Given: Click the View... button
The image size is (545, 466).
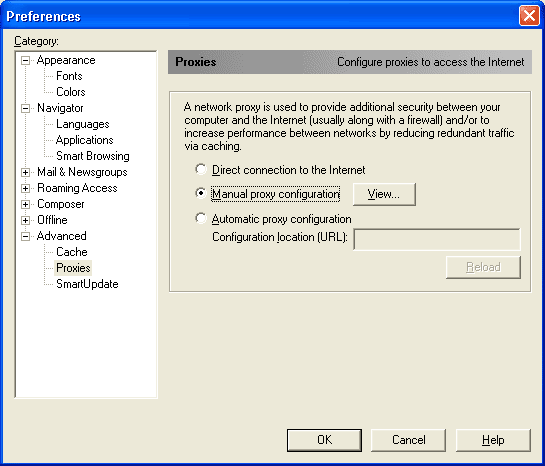Looking at the screenshot, I should [x=384, y=194].
